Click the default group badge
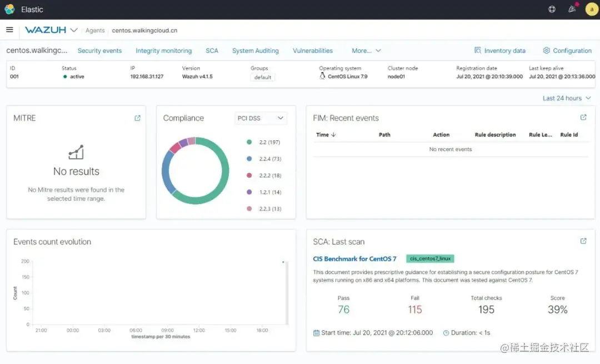The height and width of the screenshot is (364, 600). tap(262, 77)
